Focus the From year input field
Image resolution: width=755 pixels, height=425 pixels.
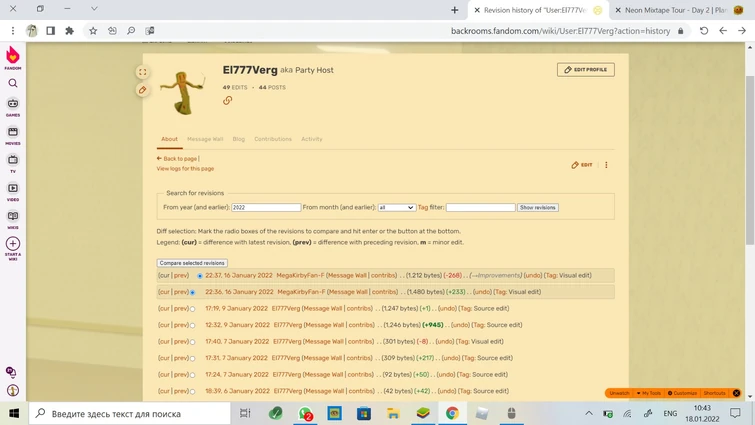(266, 207)
